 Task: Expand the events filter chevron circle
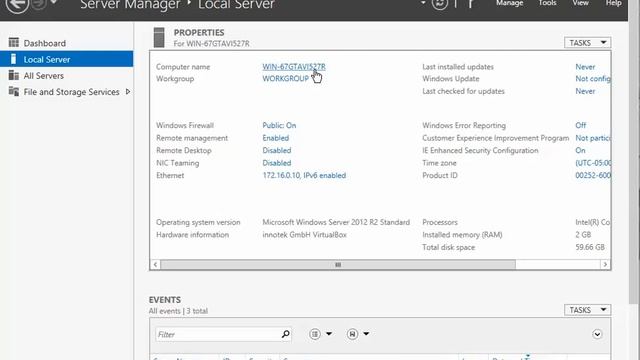(597, 334)
